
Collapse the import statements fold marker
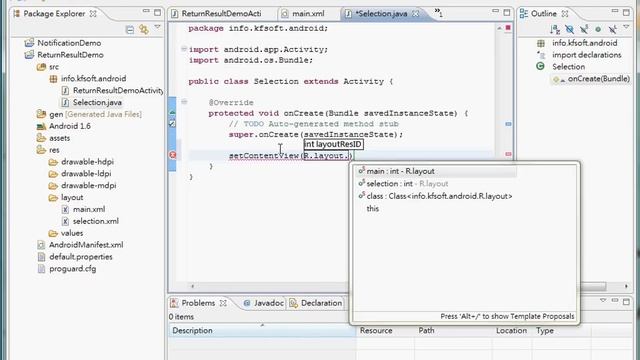tap(184, 49)
